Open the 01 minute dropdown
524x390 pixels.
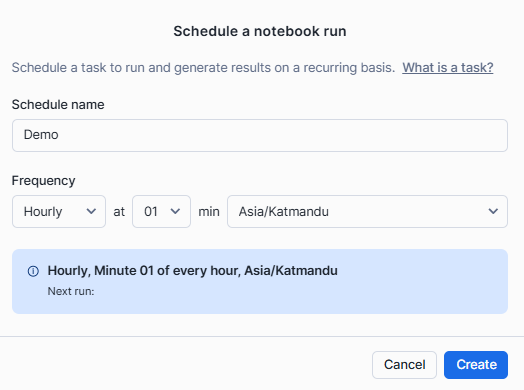(161, 212)
